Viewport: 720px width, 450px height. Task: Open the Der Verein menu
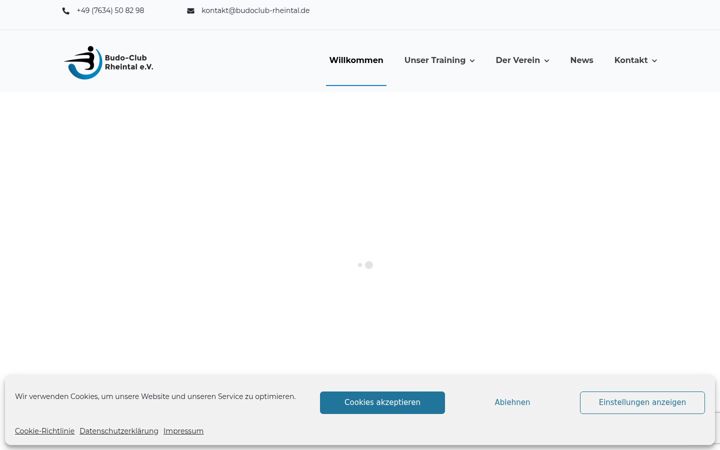click(518, 60)
